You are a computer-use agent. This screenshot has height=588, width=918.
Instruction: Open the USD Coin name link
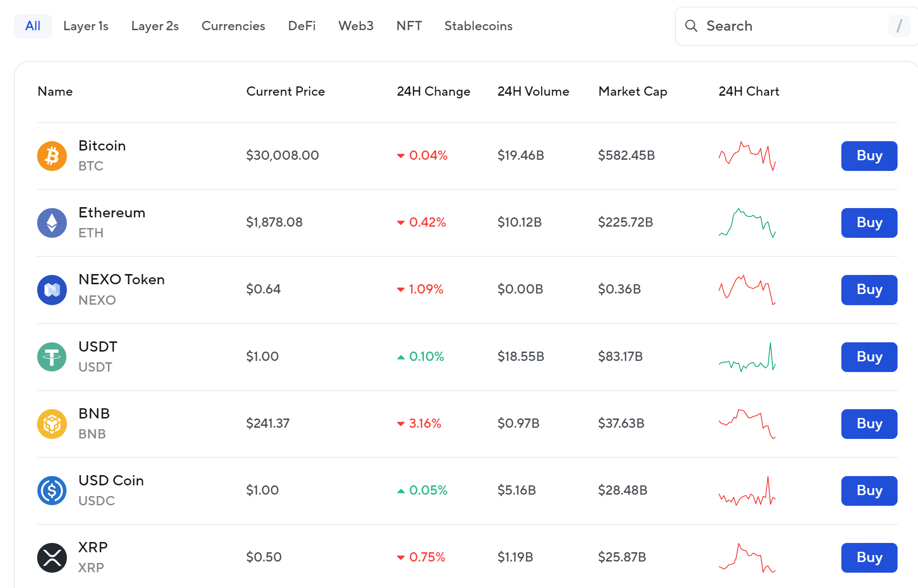[x=111, y=480]
